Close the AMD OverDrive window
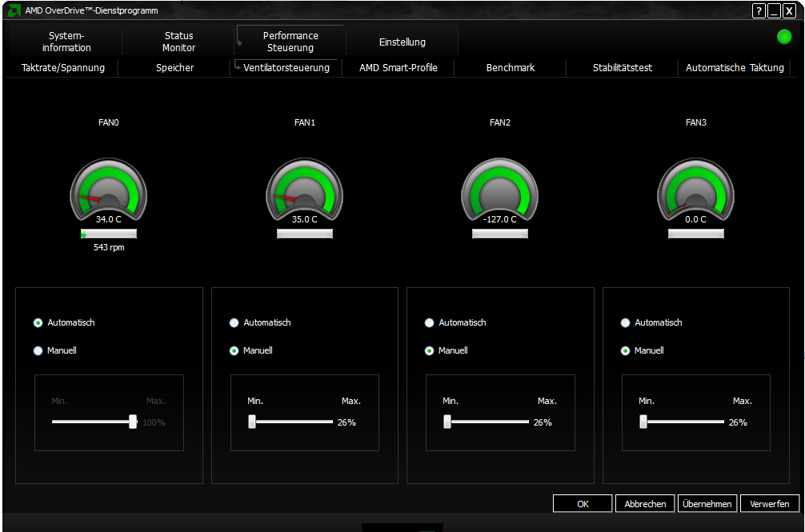805x532 pixels. coord(790,10)
